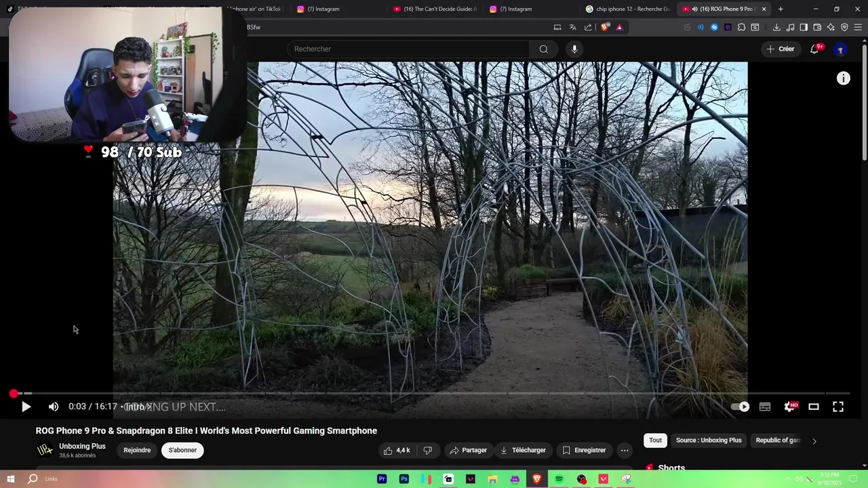
Task: Click the Enregistrer save button
Action: 584,450
